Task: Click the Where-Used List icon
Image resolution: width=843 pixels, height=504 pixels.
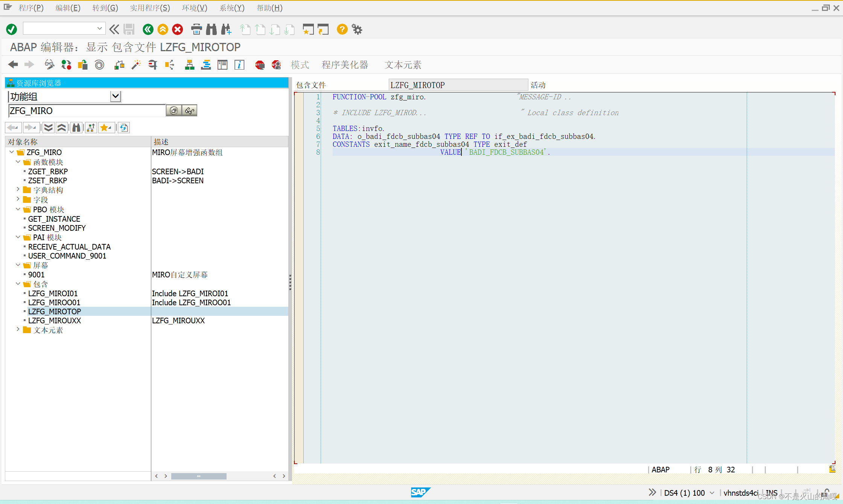Action: point(169,65)
